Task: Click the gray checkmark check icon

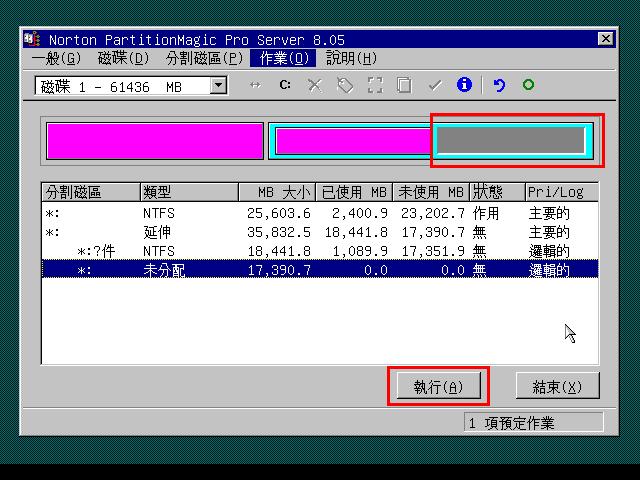Action: 435,85
